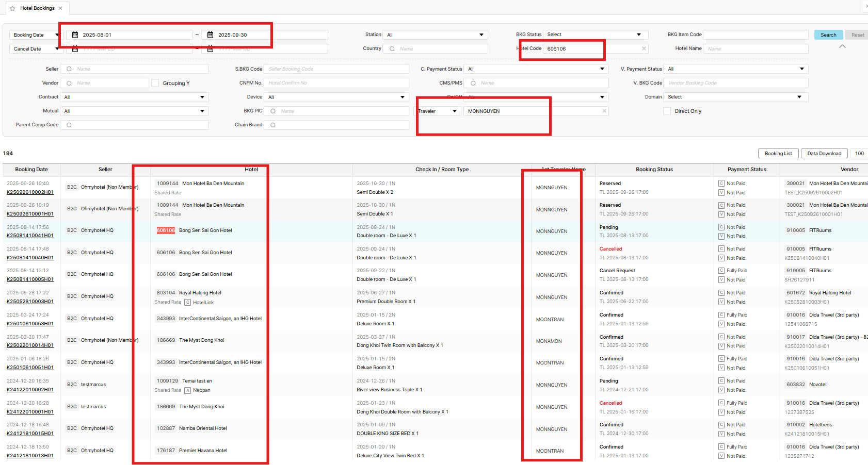Enable the Direct Only checkbox

click(667, 111)
